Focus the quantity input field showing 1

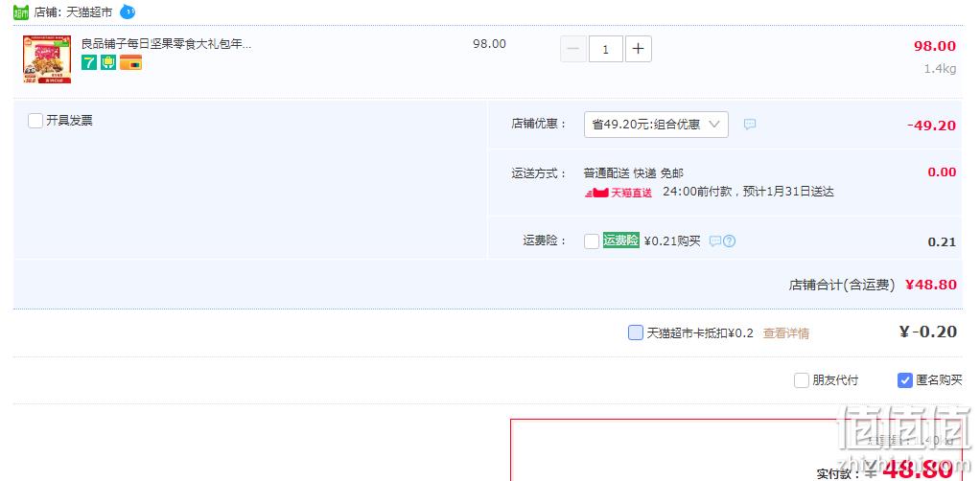pyautogui.click(x=606, y=49)
